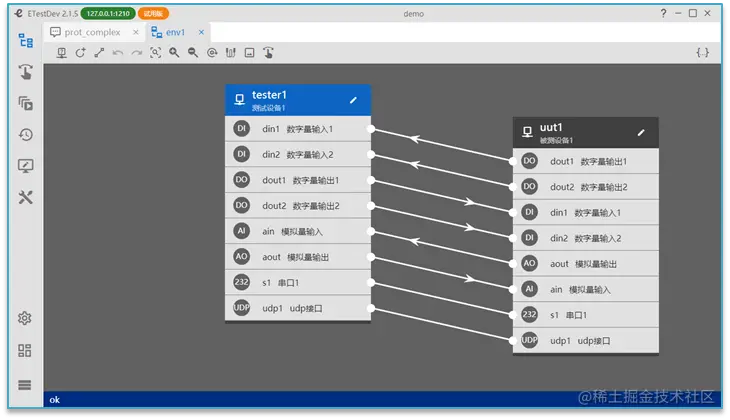Click the image frame toolbar icon
The width and height of the screenshot is (730, 420).
tap(250, 53)
